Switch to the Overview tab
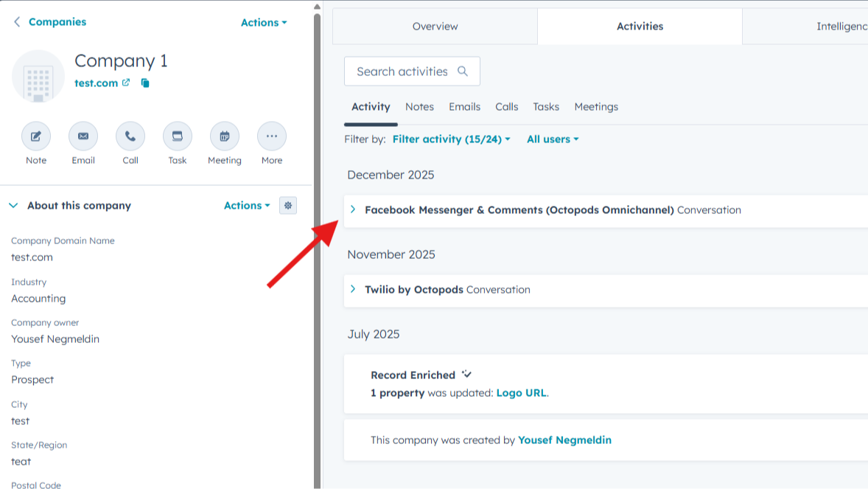Image resolution: width=868 pixels, height=489 pixels. pyautogui.click(x=435, y=26)
